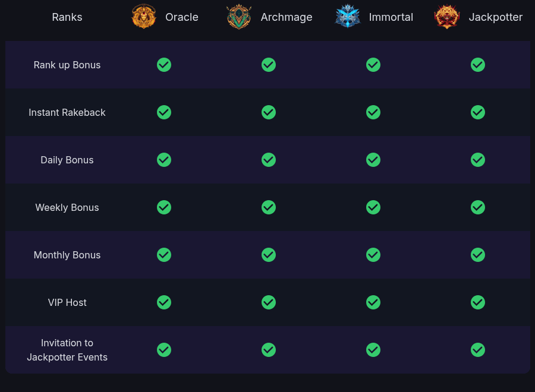Click Oracle's Monthly Bonus checkmark
This screenshot has height=392, width=535.
[x=164, y=255]
